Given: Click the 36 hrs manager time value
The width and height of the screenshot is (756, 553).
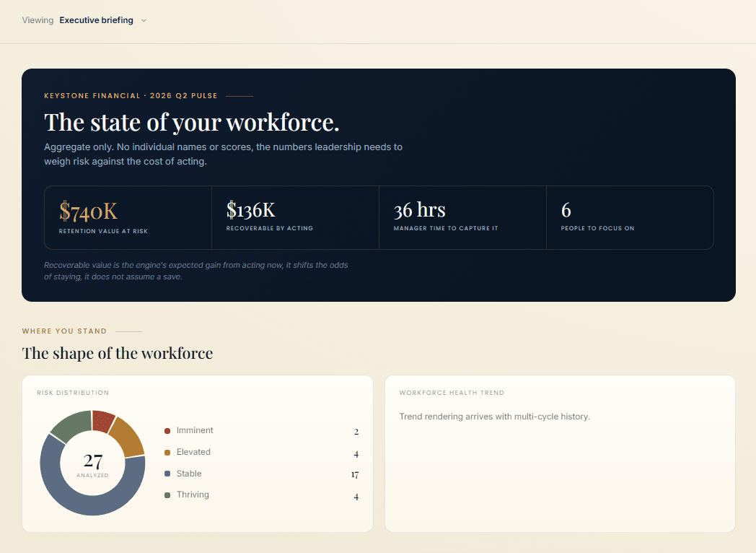Looking at the screenshot, I should click(x=419, y=210).
